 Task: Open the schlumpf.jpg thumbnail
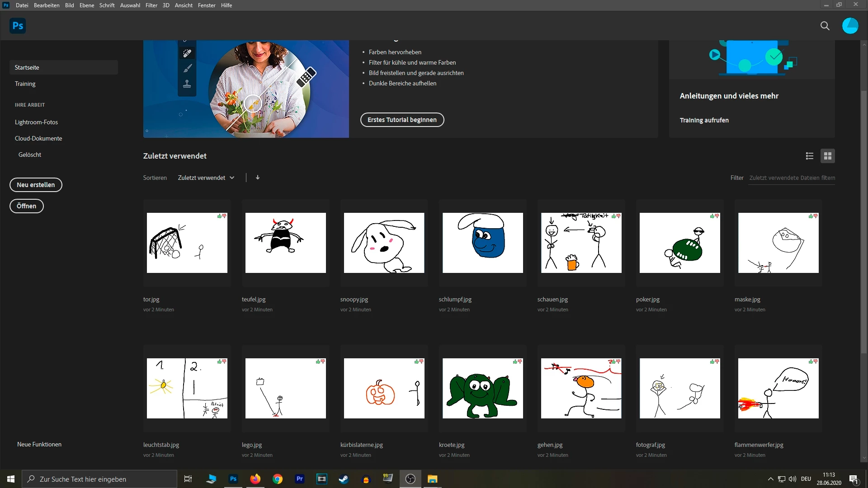tap(482, 243)
